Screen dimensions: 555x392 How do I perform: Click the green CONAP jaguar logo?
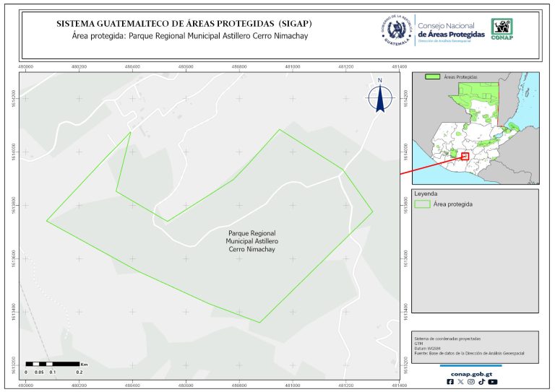point(503,28)
